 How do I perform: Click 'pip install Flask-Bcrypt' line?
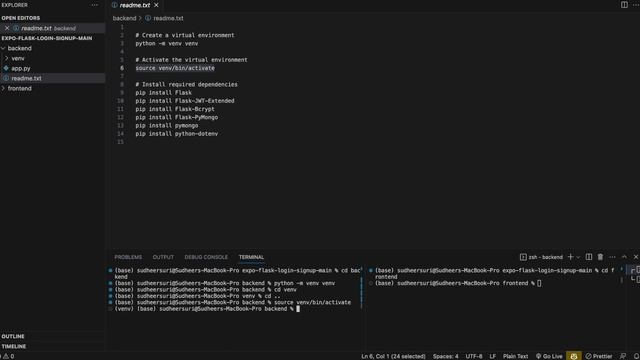[175, 109]
